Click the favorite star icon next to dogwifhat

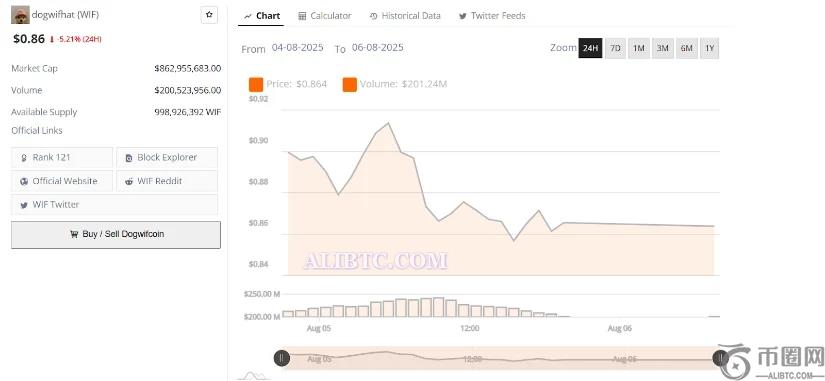pos(209,15)
